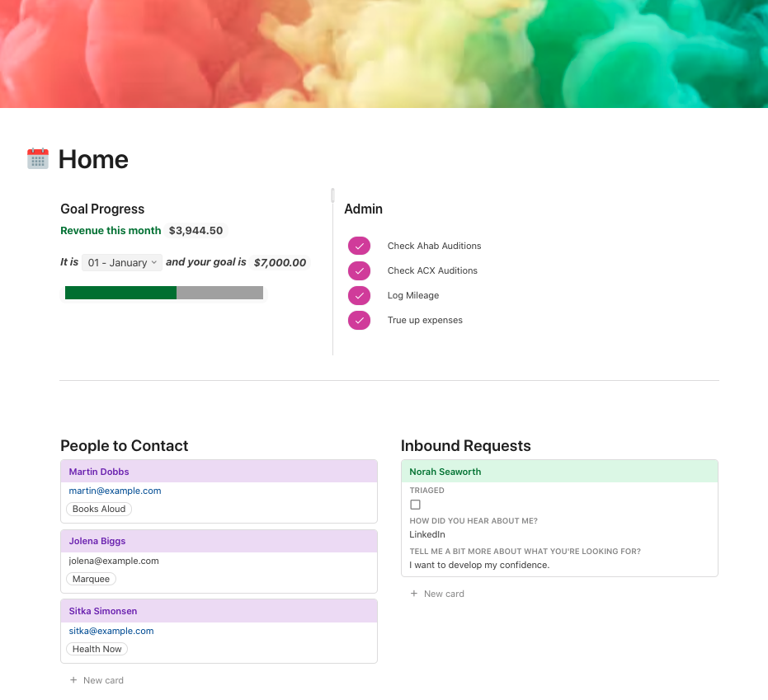Click the plus icon under People to Contact
Viewport: 768px width, 700px height.
point(73,680)
